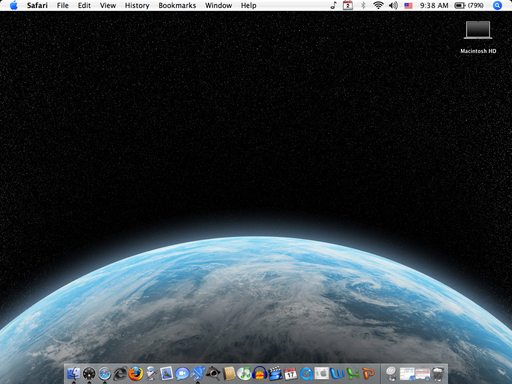Open the Wi-Fi AirPort status menu
Screen dimensions: 512x384
[x=378, y=5]
